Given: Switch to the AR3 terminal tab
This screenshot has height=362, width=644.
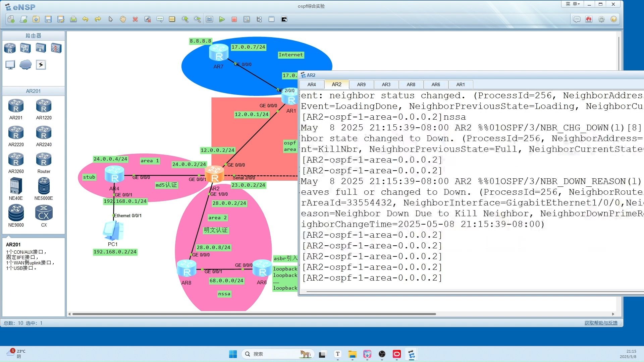Looking at the screenshot, I should coord(386,84).
